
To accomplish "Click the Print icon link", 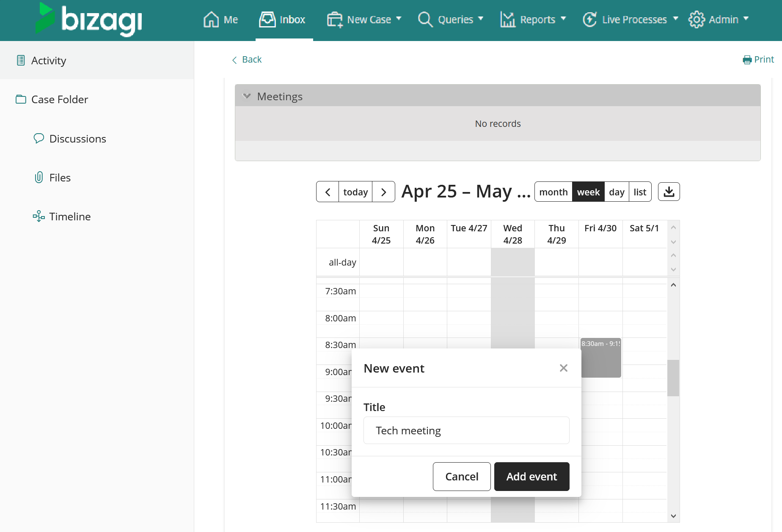I will click(758, 60).
